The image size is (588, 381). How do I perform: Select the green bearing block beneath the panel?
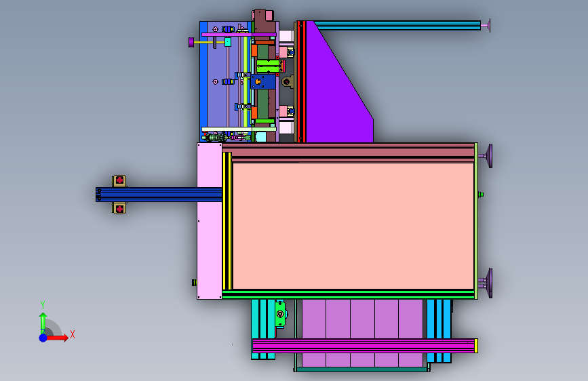coord(280,314)
